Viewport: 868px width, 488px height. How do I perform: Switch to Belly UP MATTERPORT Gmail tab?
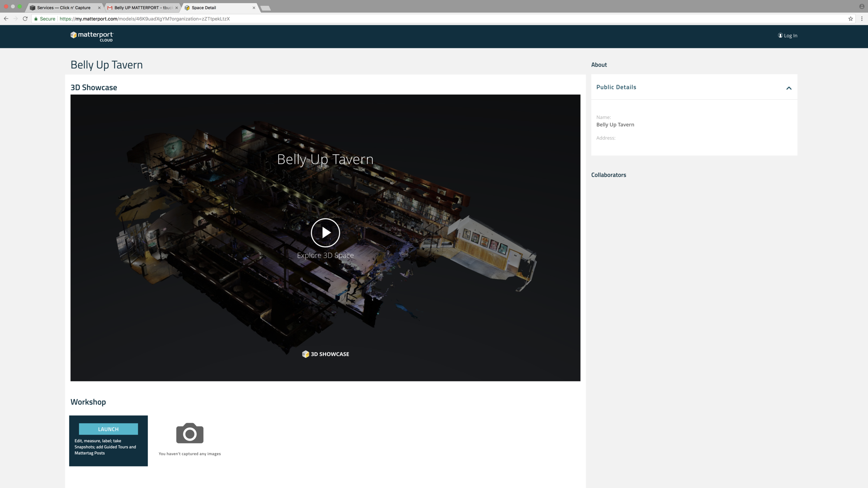(143, 8)
